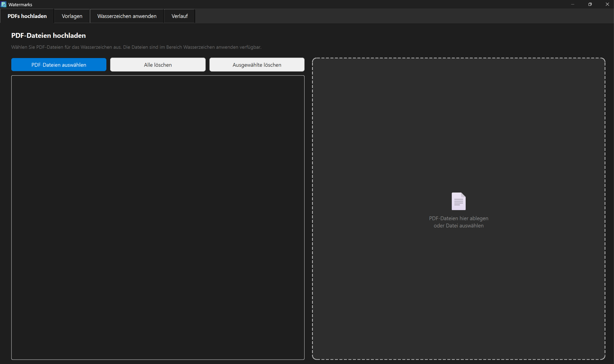Click the 'PDF-Dateien hier ablegen' drop text
The height and width of the screenshot is (364, 614).
(x=459, y=218)
